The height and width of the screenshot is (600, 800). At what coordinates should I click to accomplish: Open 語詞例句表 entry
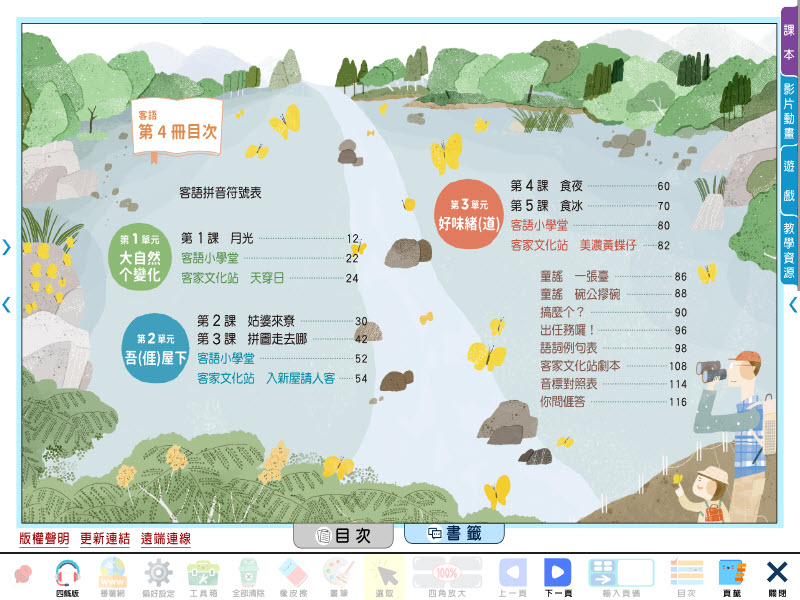614,348
